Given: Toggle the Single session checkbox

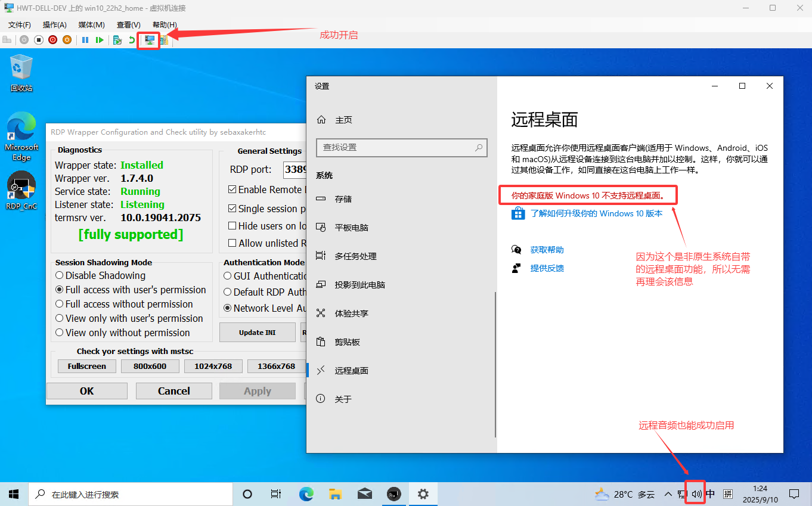Looking at the screenshot, I should coord(233,209).
